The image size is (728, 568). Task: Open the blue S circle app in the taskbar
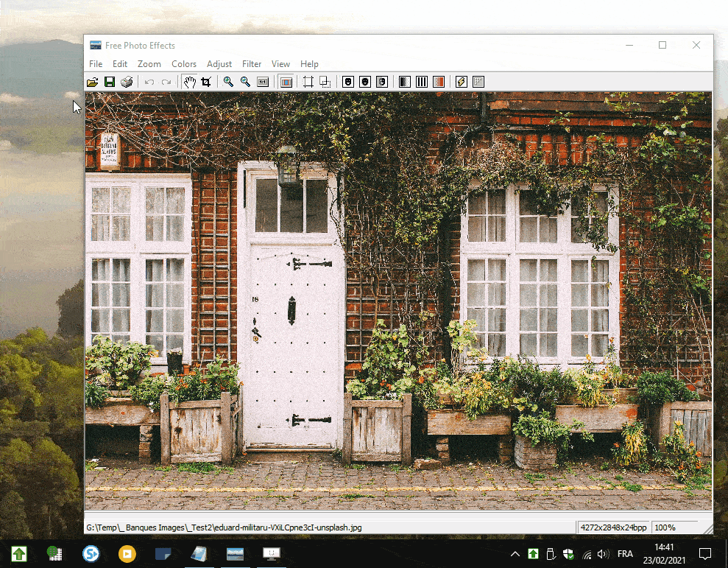91,553
